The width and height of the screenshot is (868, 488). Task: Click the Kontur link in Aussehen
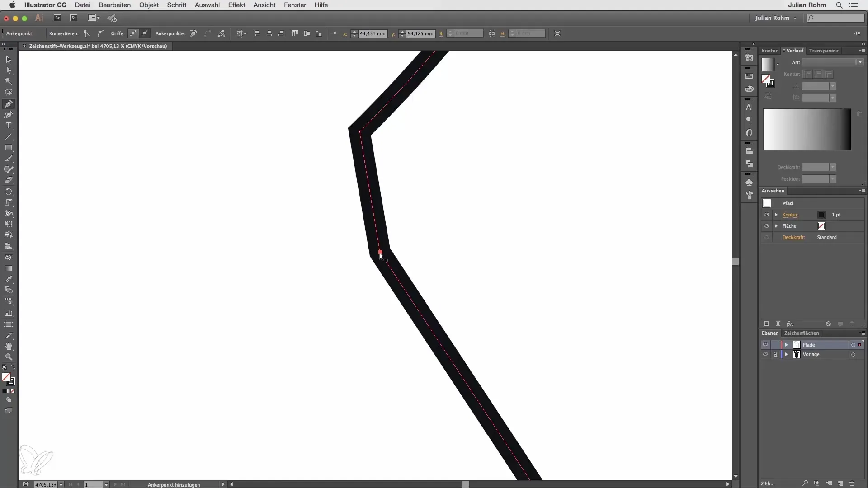tap(790, 215)
